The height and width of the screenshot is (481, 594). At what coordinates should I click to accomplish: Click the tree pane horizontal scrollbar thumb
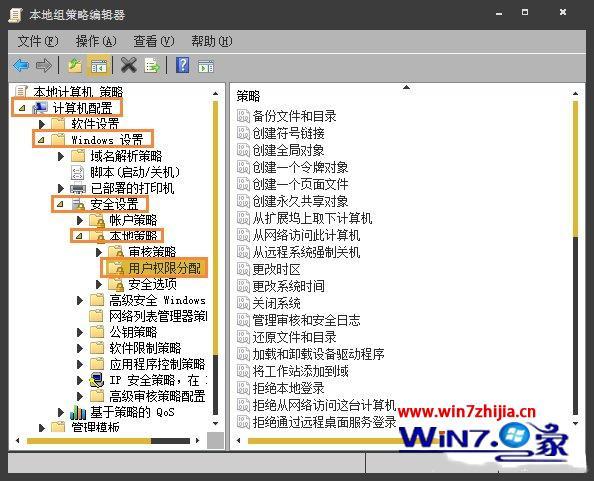(89, 441)
